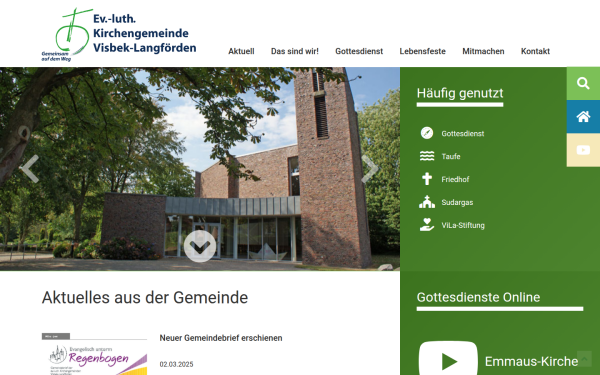600x375 pixels.
Task: Open the Gottesdienst navigation menu
Action: [359, 51]
